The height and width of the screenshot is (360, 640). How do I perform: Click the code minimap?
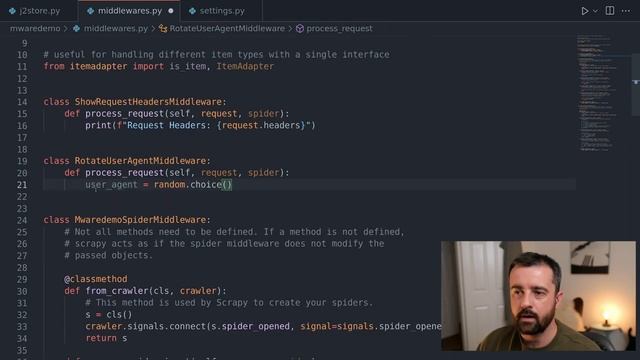[x=598, y=94]
